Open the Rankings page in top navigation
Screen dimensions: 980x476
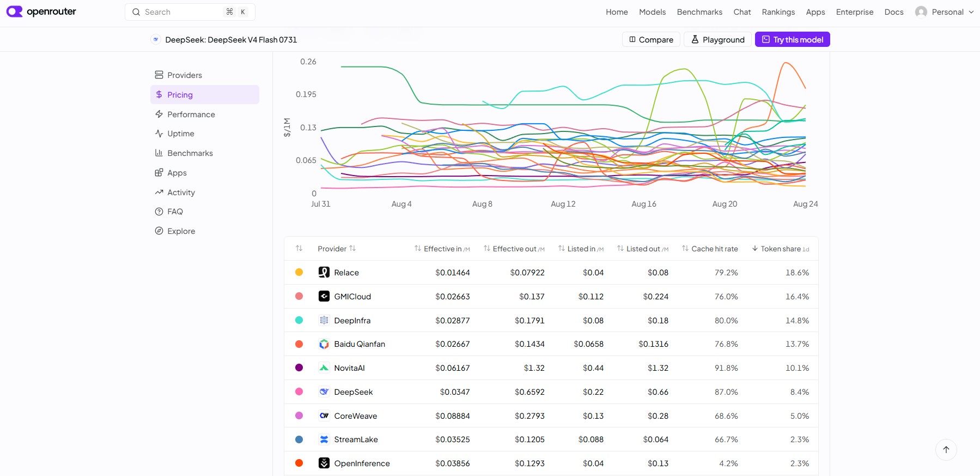pos(778,12)
